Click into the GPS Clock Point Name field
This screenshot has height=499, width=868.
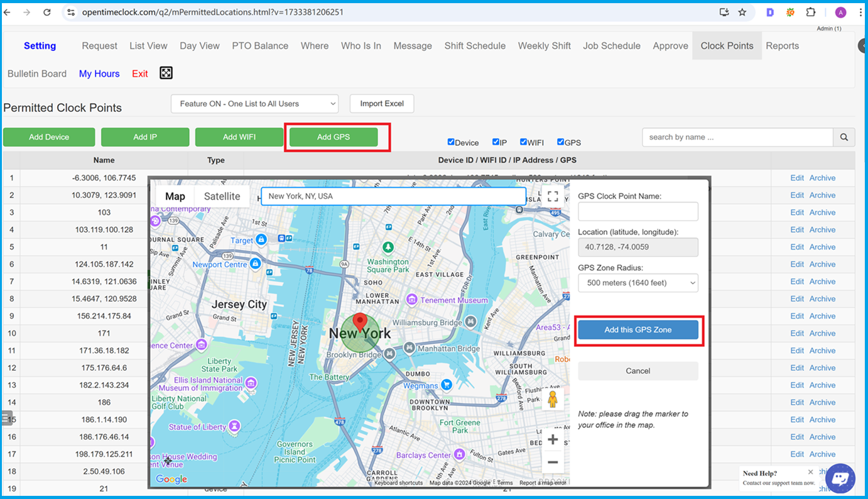(638, 211)
